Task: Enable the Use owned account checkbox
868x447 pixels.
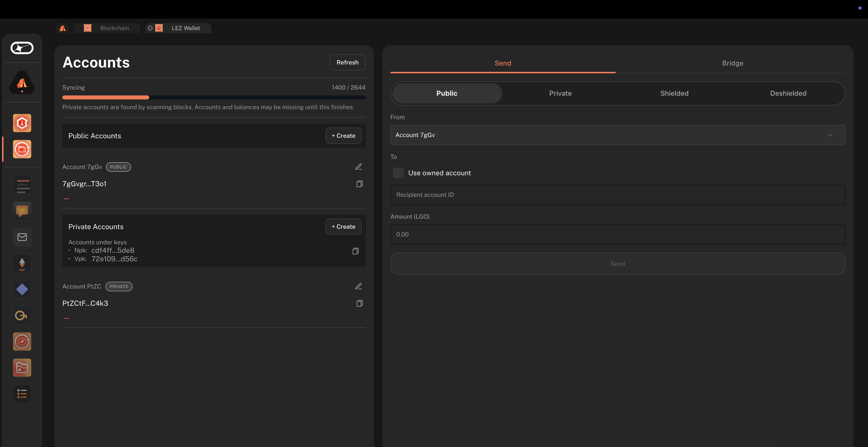Action: coord(398,173)
